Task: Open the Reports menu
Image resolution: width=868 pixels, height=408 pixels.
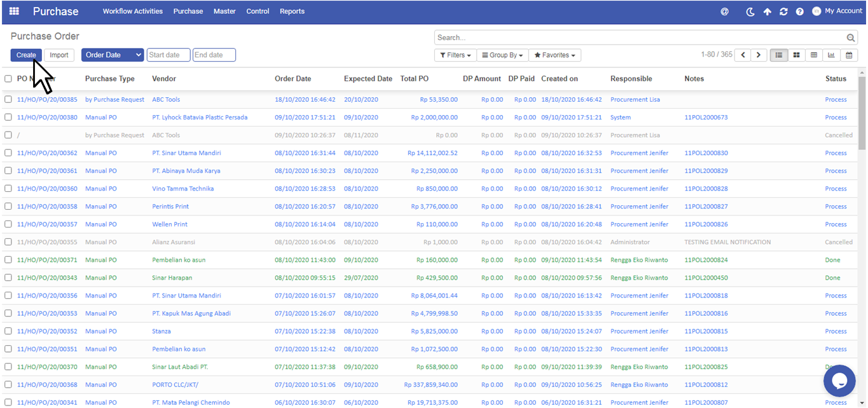Action: [x=292, y=11]
